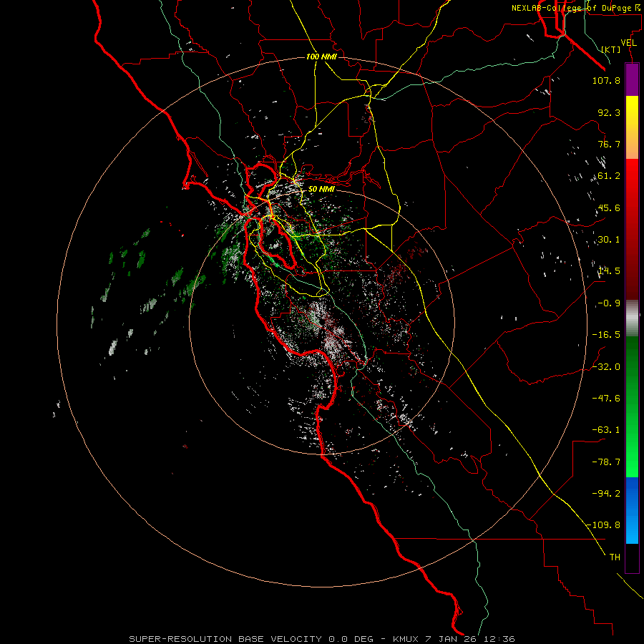The image size is (644, 644).
Task: Click the '100 NMI' range ring label
Action: point(321,57)
